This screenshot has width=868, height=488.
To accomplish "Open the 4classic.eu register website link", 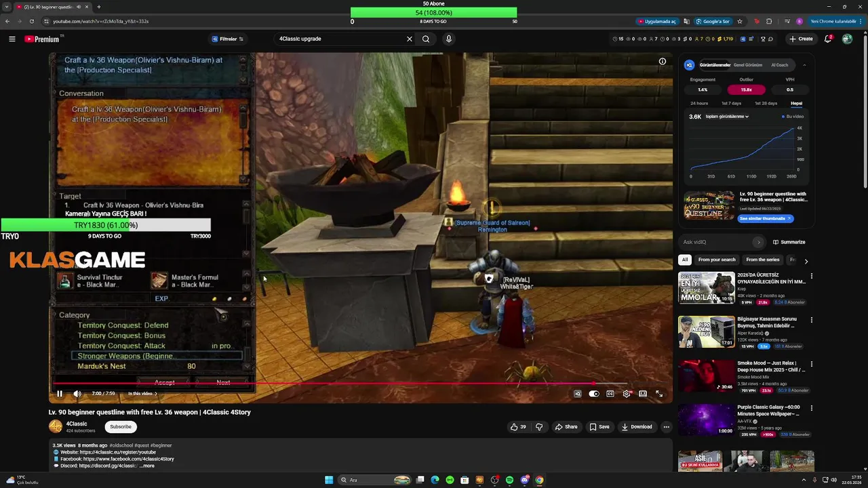I will click(x=118, y=452).
